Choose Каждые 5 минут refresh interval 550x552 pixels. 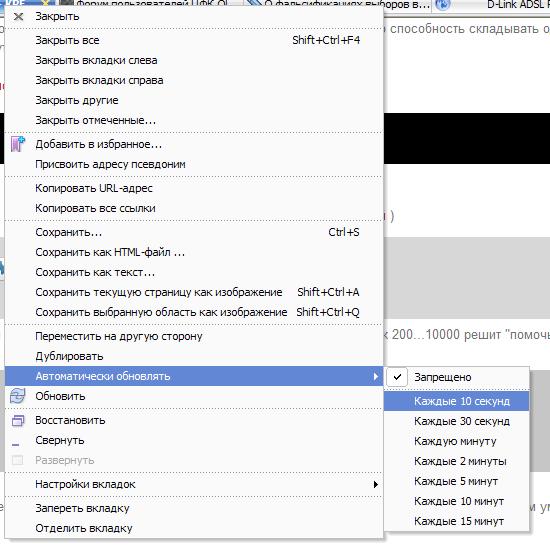[457, 481]
